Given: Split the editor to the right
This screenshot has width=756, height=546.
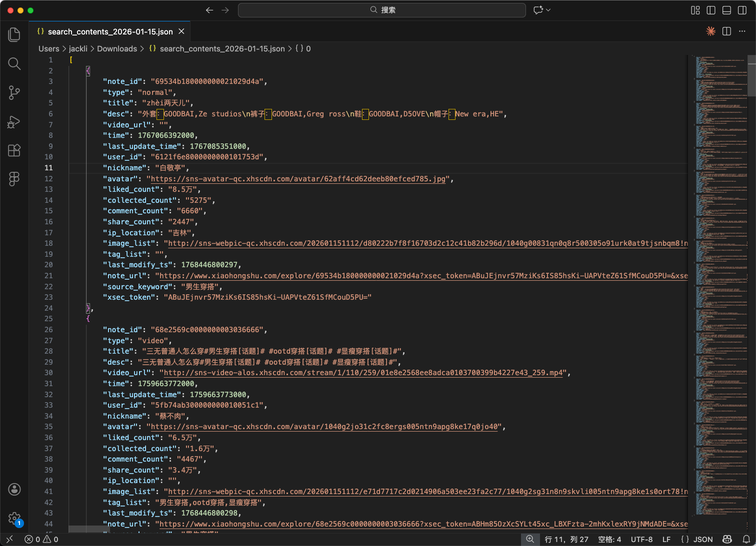Looking at the screenshot, I should pyautogui.click(x=727, y=31).
